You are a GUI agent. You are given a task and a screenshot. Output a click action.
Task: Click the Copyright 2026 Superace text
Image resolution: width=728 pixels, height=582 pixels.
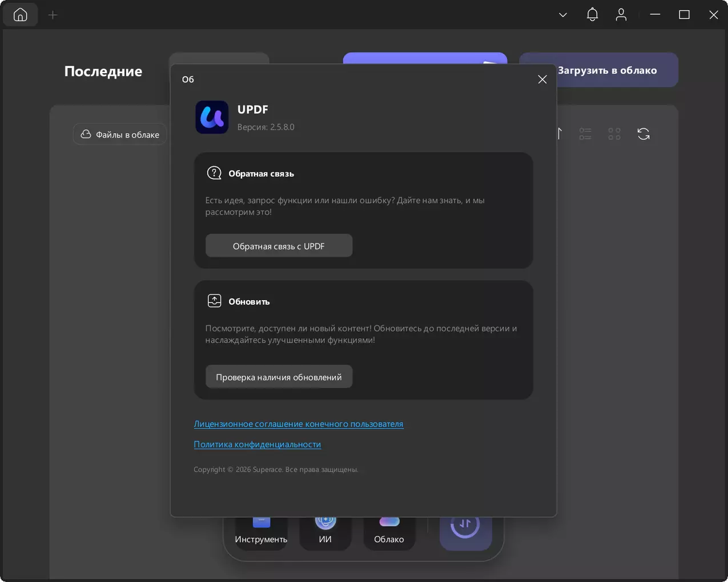tap(276, 470)
